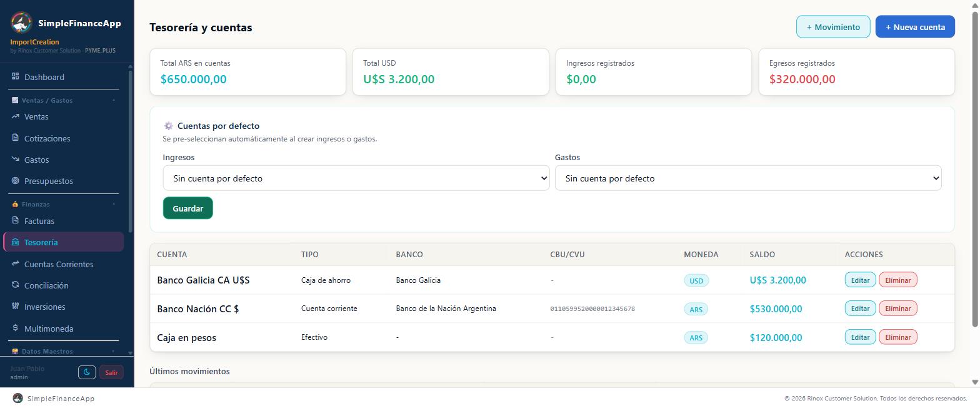980x408 pixels.
Task: Click the sidebar scrollbar down arrow
Action: pos(130,353)
